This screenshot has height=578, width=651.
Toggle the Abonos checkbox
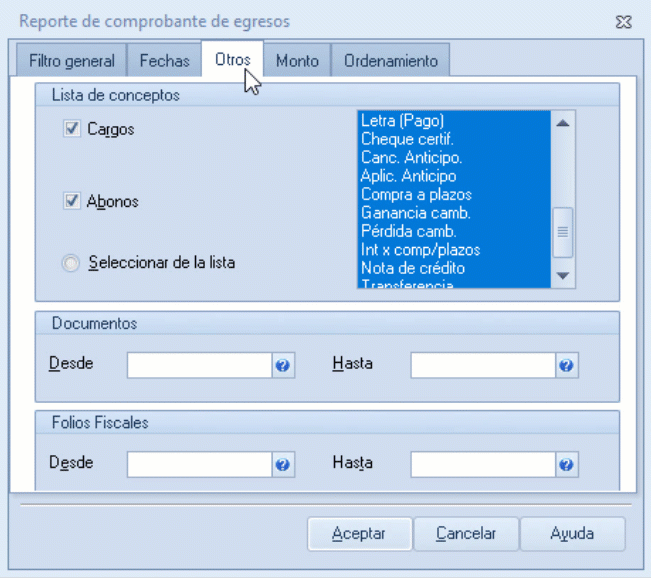click(72, 201)
